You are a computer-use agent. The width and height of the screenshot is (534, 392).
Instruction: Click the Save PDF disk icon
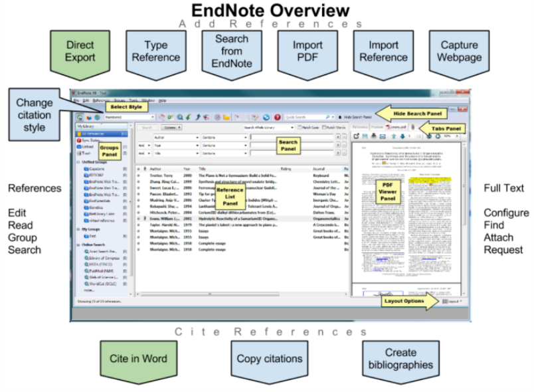(365, 136)
